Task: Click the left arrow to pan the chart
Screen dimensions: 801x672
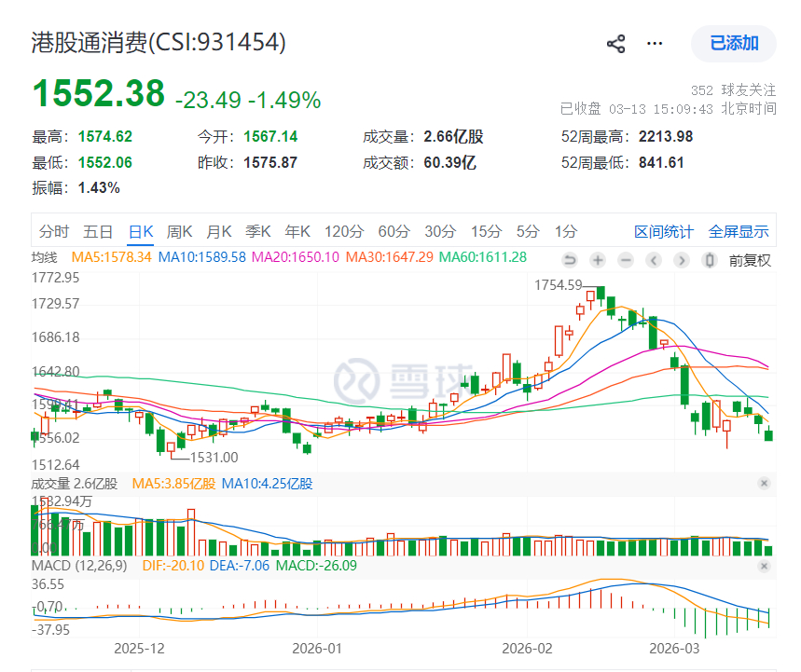Action: click(654, 261)
